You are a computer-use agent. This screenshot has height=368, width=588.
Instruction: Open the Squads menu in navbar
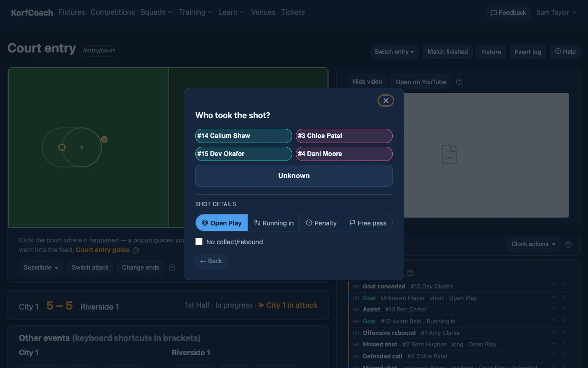coord(156,12)
